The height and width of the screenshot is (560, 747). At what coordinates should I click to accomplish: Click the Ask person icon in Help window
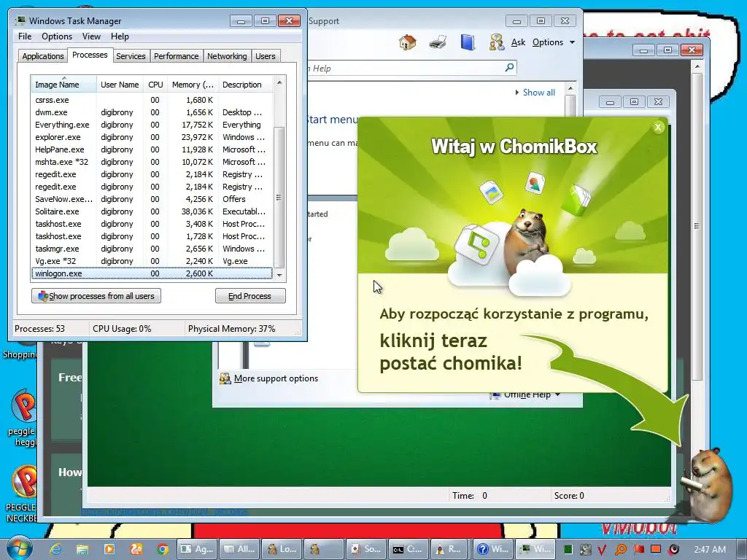(x=496, y=42)
